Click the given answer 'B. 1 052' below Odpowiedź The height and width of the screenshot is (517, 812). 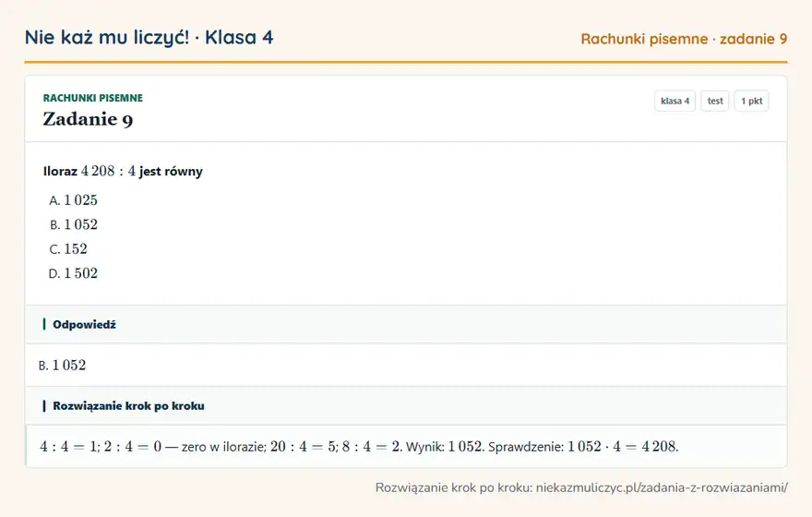pos(62,366)
